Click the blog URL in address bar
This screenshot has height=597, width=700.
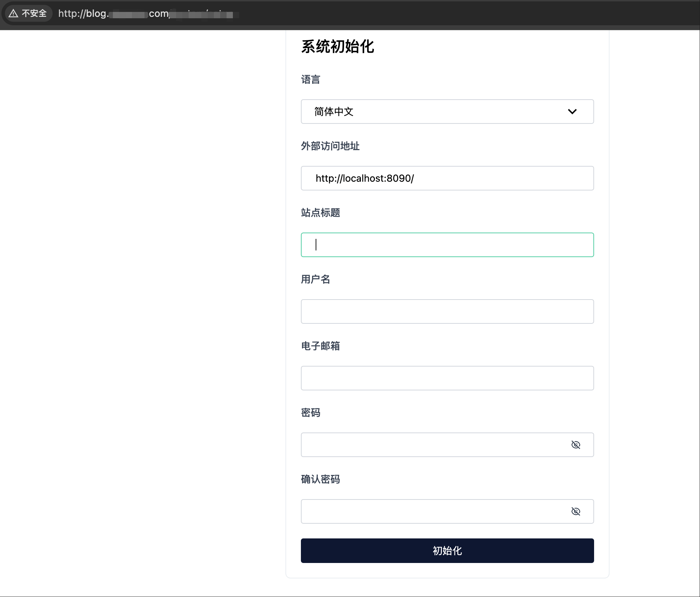(x=147, y=14)
